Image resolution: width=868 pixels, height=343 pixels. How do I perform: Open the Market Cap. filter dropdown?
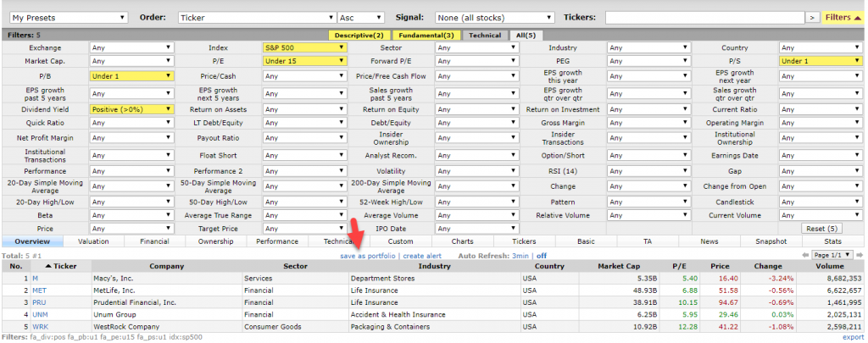coord(131,61)
